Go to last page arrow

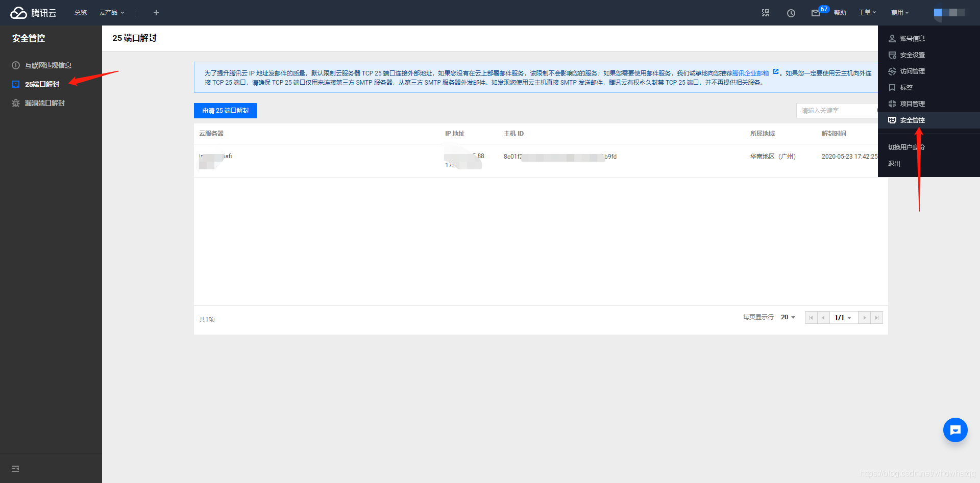876,318
